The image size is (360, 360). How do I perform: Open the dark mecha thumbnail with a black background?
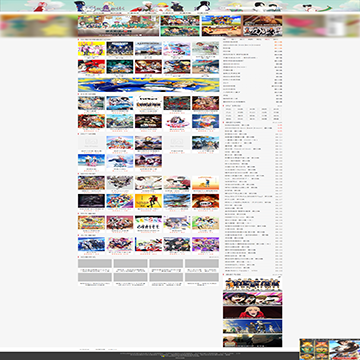coord(91,201)
